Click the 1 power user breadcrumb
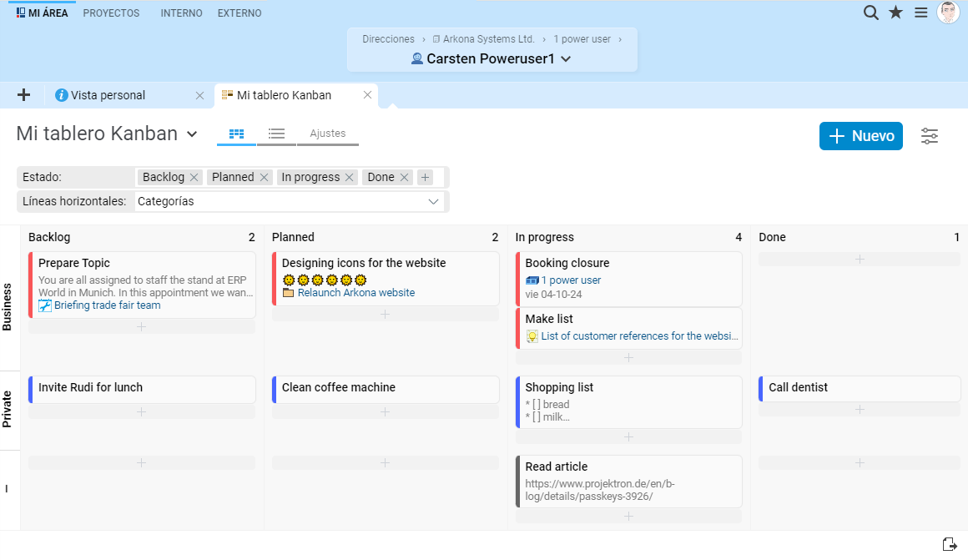 [582, 39]
